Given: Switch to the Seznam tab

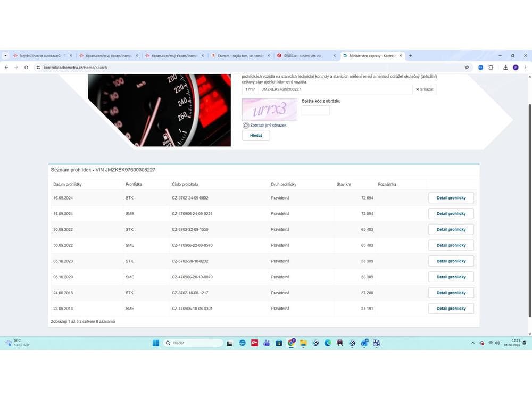Looking at the screenshot, I should coord(240,56).
